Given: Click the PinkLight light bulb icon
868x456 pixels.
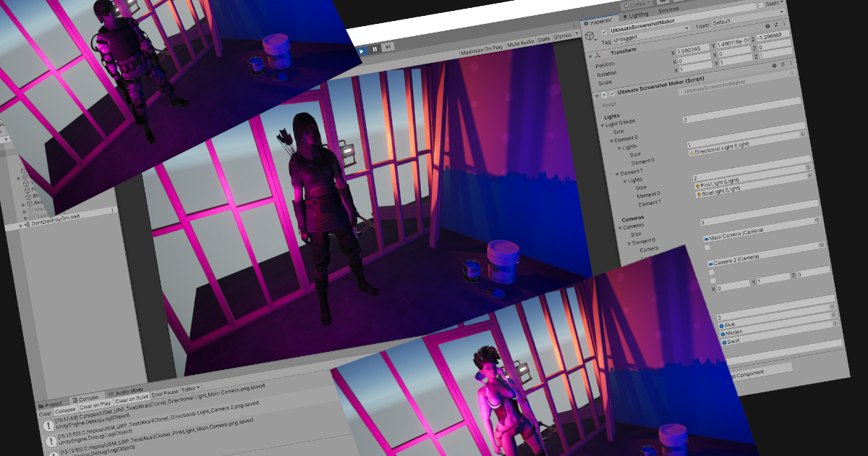Looking at the screenshot, I should pos(698,186).
